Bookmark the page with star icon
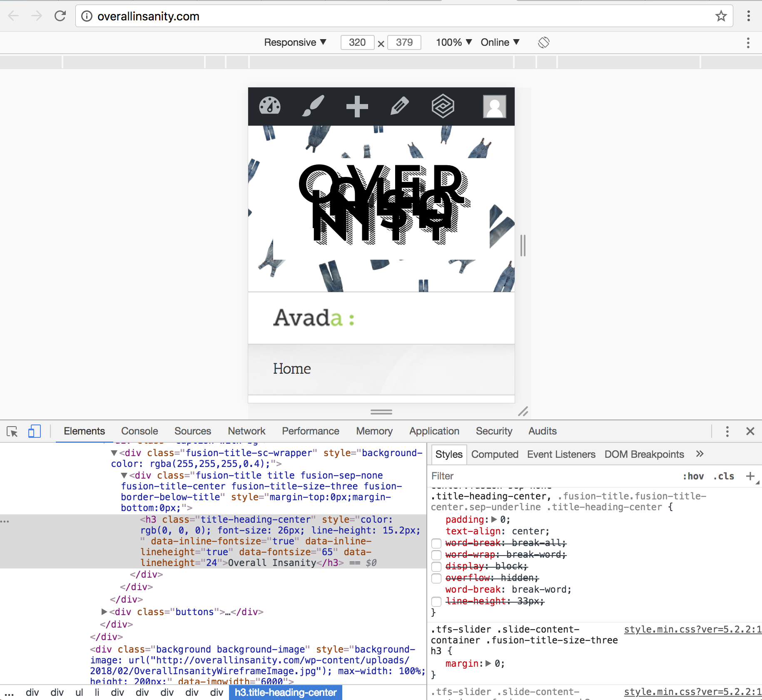This screenshot has height=700, width=762. click(x=721, y=16)
